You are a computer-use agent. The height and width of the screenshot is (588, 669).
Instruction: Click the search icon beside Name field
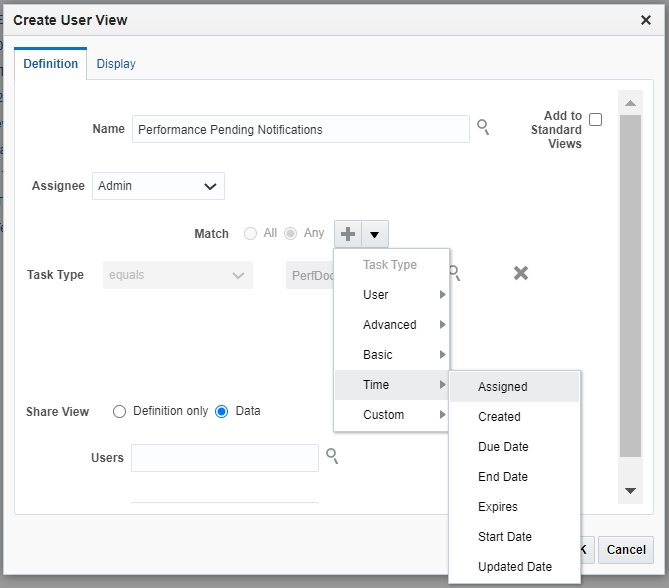point(483,127)
